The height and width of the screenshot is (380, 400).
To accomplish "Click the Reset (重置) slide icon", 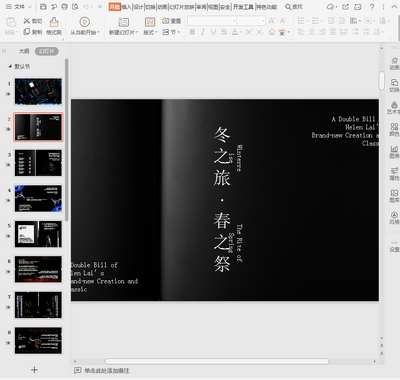I will tap(166, 21).
